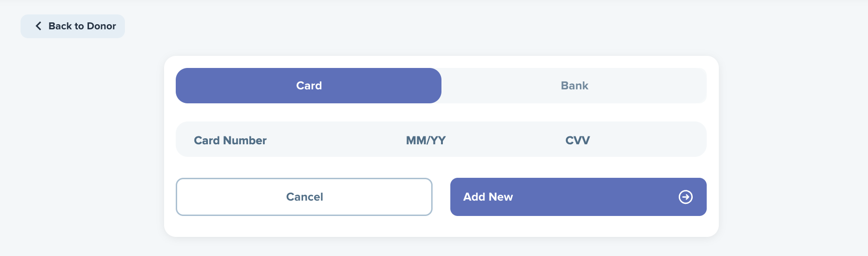Choose Card as the payment type
Image resolution: width=868 pixels, height=256 pixels.
(x=309, y=86)
